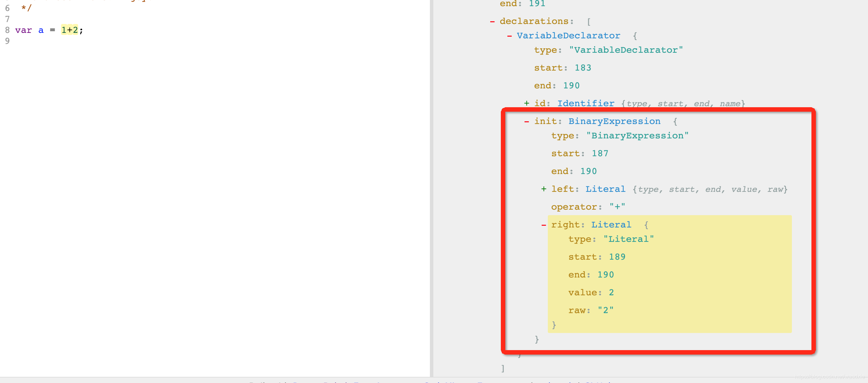Expand the id Identifier node

tap(527, 103)
